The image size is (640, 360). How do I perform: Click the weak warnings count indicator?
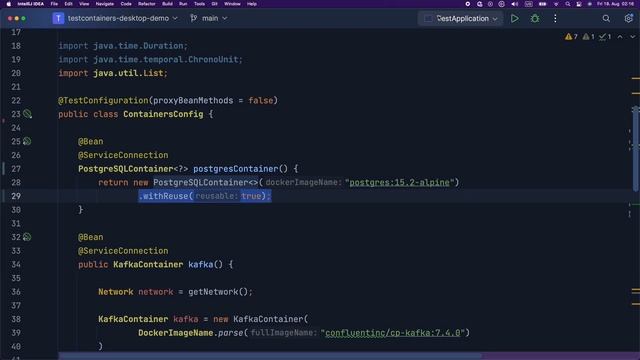(588, 37)
